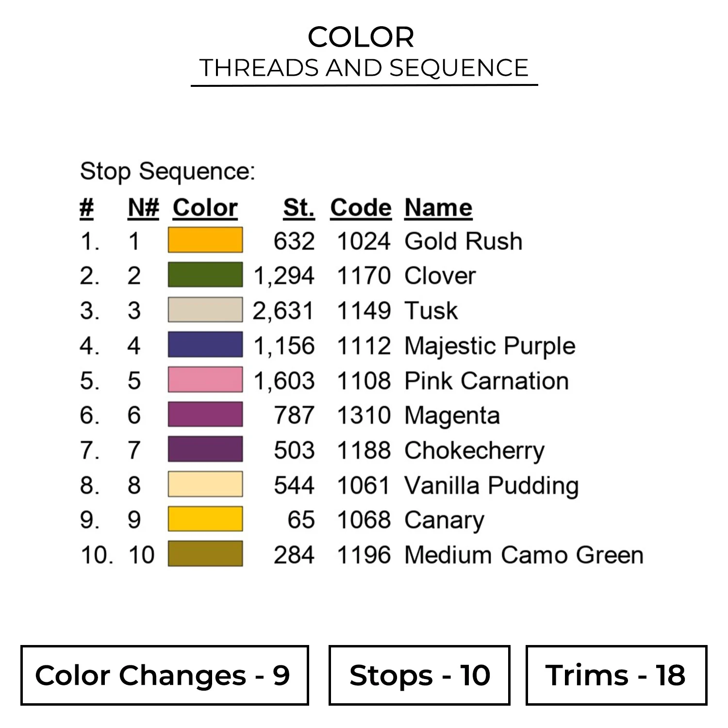Click the Trims - 18 box

[x=616, y=675]
